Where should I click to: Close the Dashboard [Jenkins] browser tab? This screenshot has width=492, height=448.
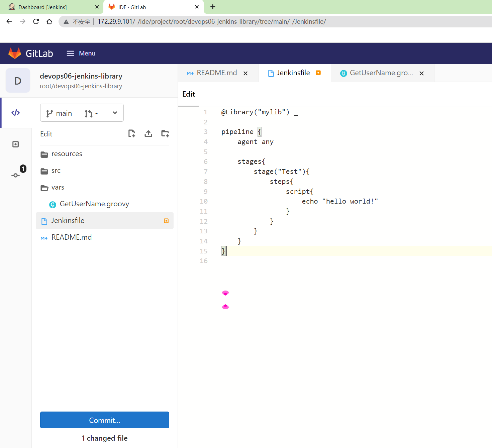[x=97, y=7]
